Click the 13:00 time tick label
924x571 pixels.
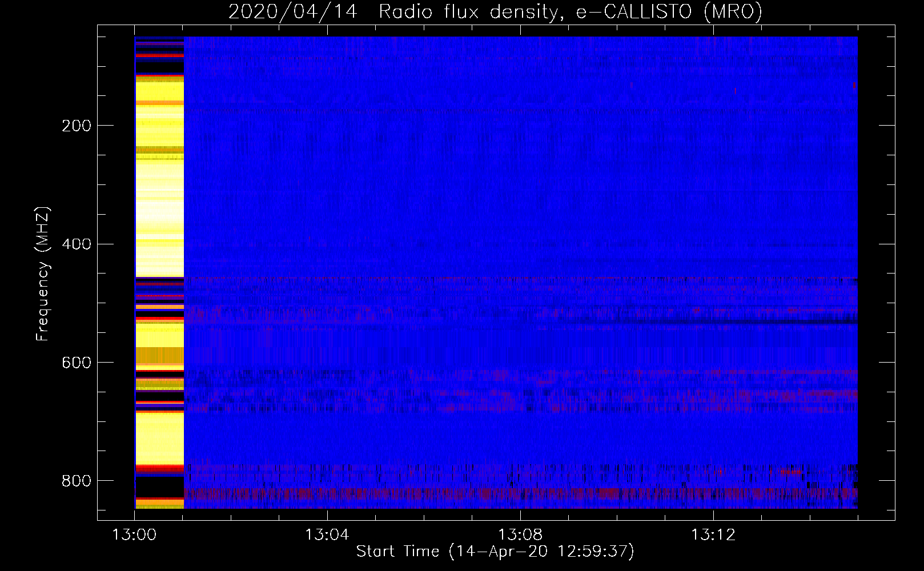tap(134, 535)
